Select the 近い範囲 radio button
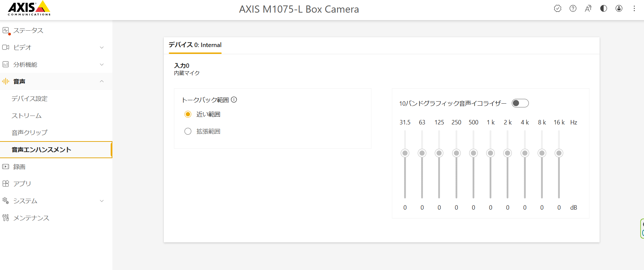644x270 pixels. tap(188, 114)
